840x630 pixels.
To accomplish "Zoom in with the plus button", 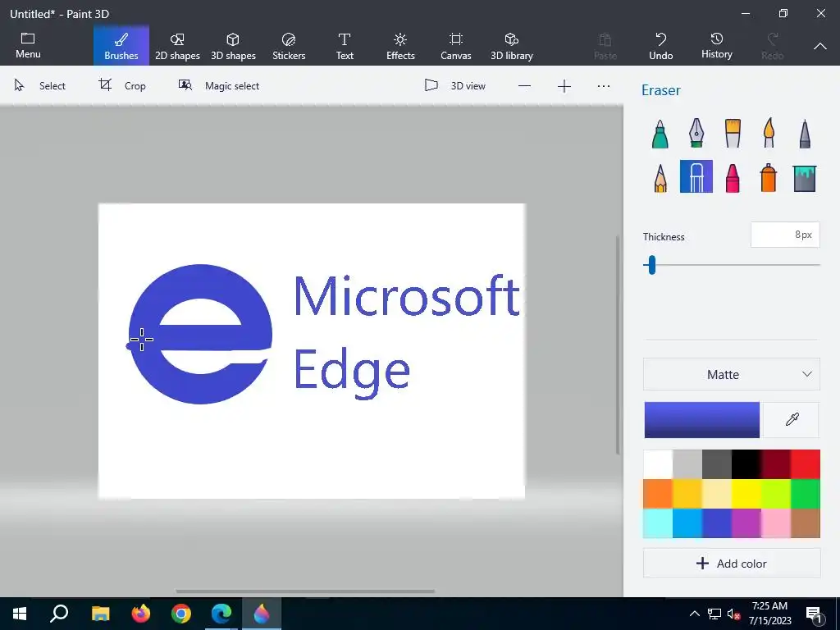I will click(564, 86).
